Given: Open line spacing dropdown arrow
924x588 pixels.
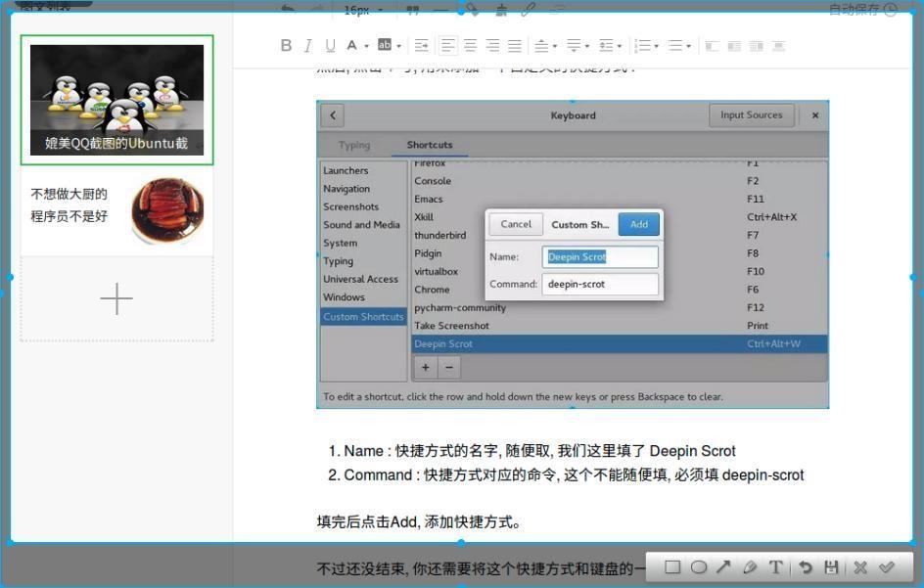Looking at the screenshot, I should [x=620, y=46].
